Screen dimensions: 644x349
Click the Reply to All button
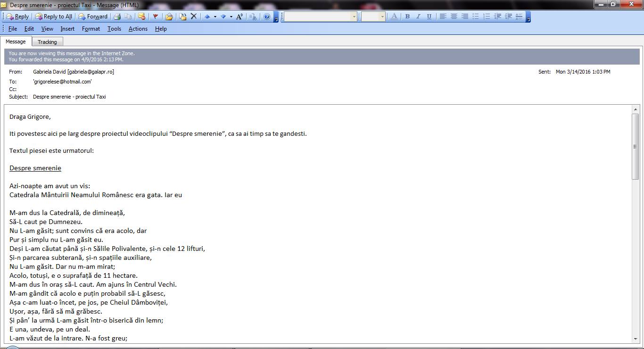click(54, 17)
